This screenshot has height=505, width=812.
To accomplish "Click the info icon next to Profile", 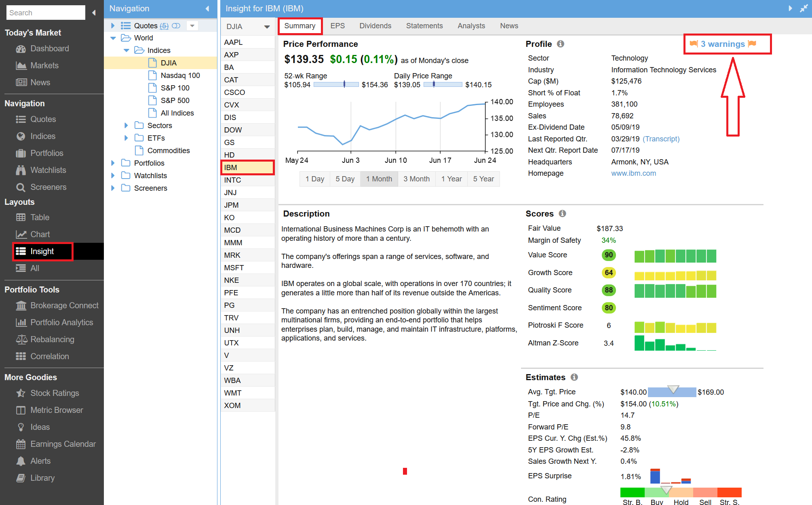I will coord(560,44).
